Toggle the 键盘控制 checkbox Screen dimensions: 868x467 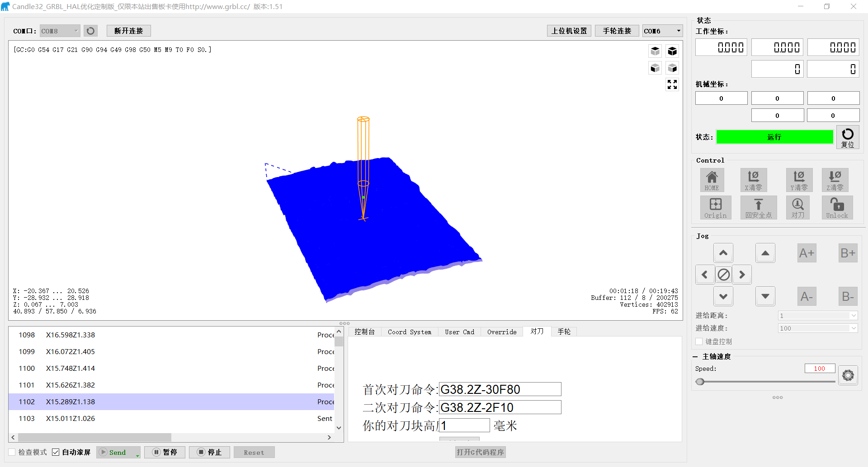(699, 341)
